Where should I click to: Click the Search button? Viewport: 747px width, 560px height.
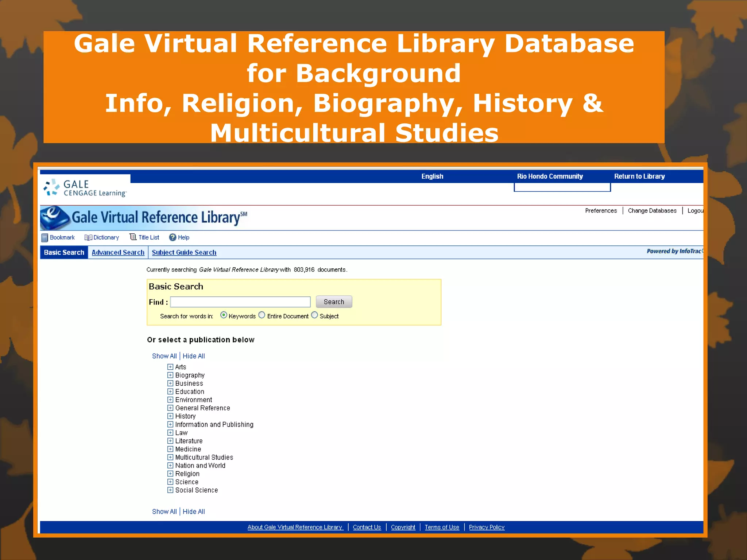(334, 302)
